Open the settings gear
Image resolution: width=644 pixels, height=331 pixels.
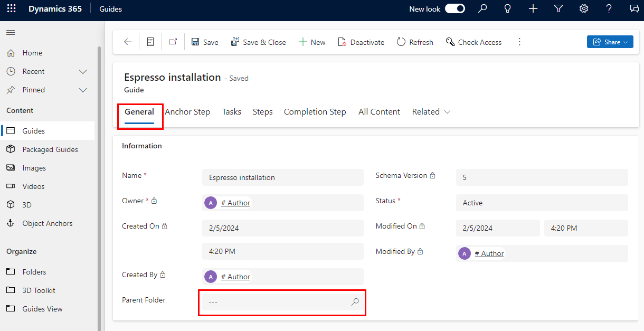583,8
